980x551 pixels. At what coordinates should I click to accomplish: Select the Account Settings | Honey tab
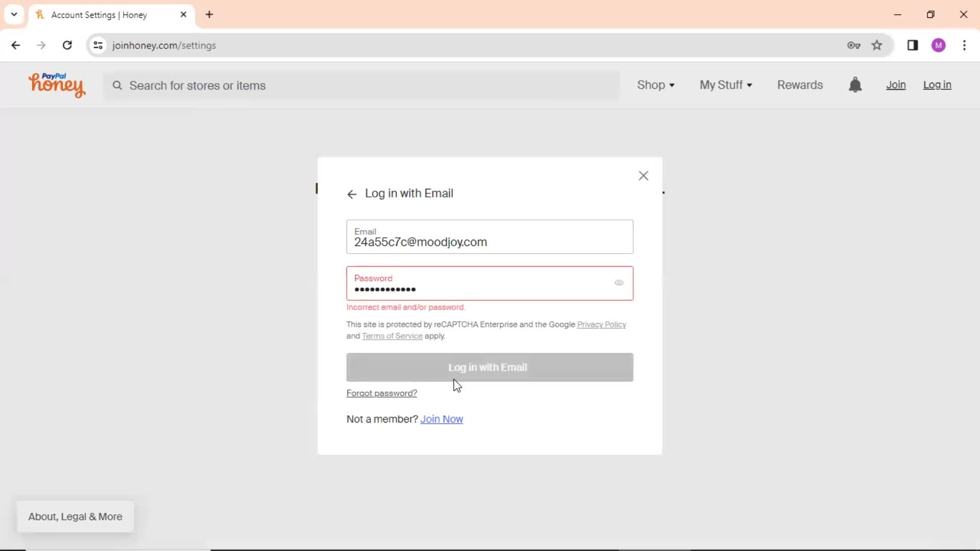point(111,15)
